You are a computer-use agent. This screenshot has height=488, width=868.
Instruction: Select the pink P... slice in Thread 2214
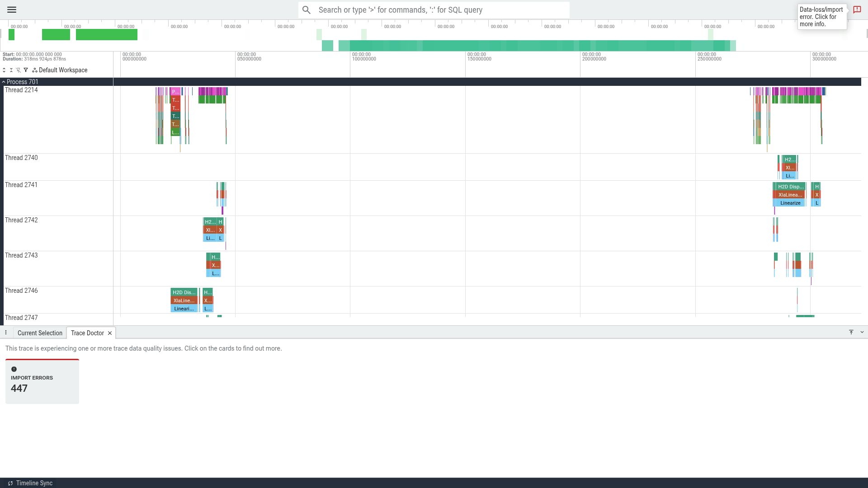click(175, 92)
